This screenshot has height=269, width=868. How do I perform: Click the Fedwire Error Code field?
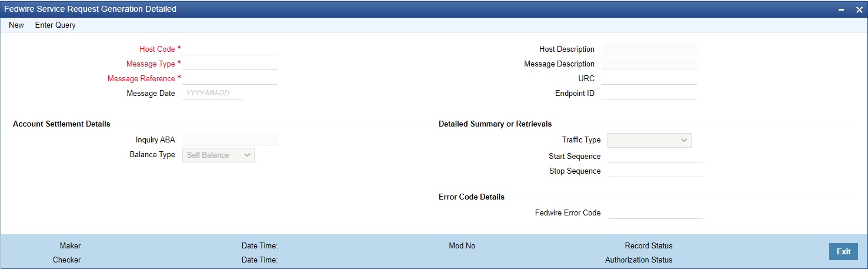coord(655,212)
